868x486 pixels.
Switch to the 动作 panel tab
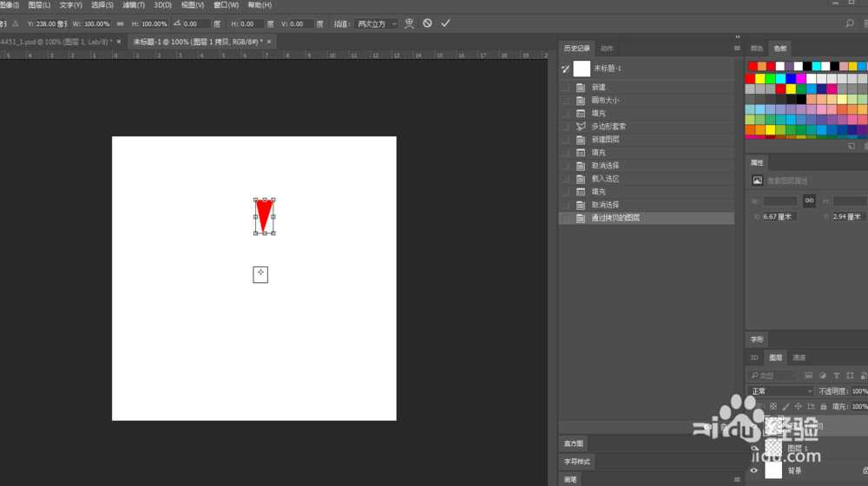[x=607, y=49]
